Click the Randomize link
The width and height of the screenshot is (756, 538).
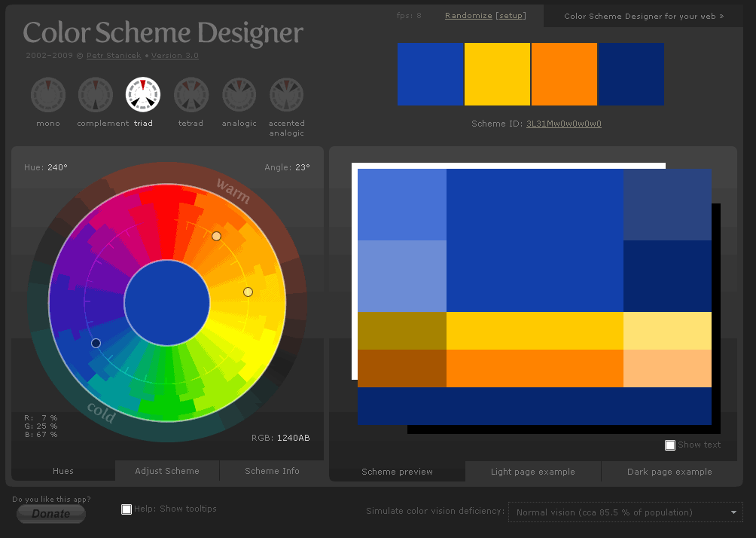click(468, 16)
